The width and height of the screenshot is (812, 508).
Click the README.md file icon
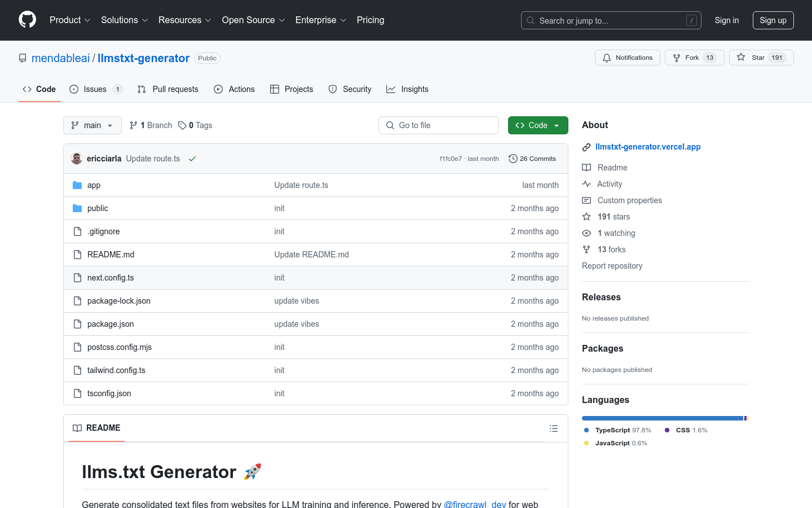pos(78,255)
